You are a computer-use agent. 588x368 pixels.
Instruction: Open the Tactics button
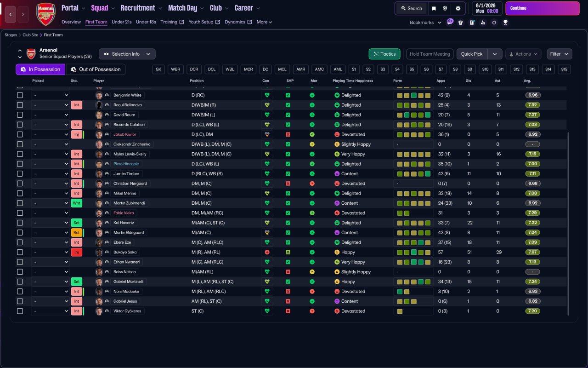click(384, 54)
